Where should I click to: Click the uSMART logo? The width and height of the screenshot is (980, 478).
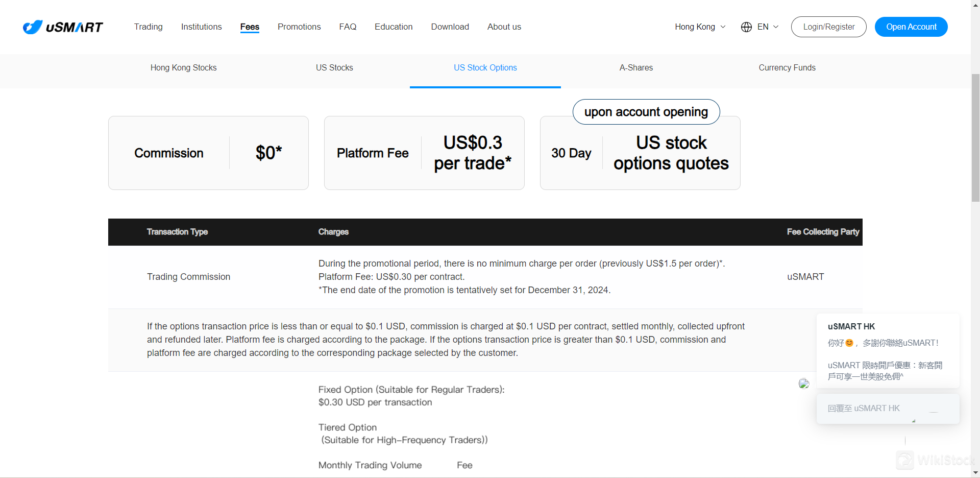tap(63, 27)
